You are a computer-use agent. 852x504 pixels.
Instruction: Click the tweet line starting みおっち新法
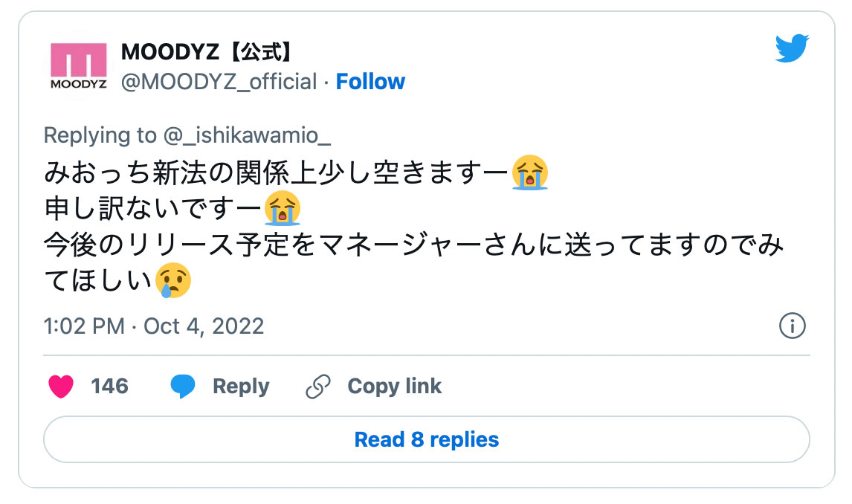[277, 174]
